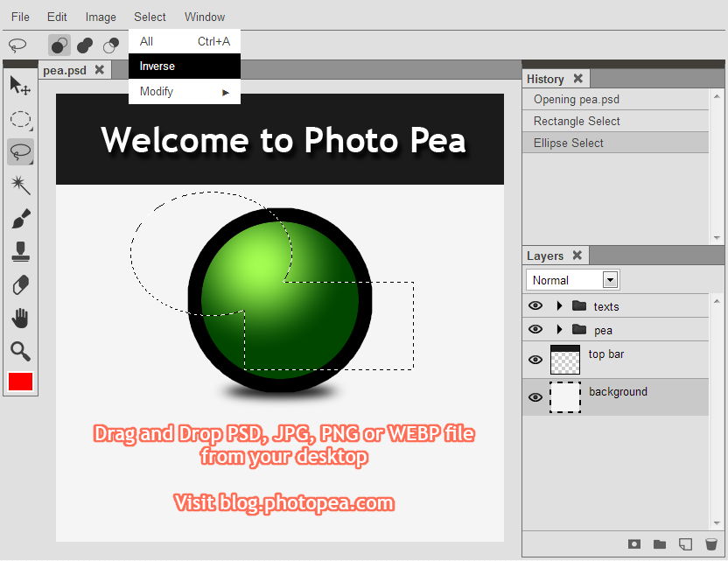Toggle visibility of the pea folder

535,329
